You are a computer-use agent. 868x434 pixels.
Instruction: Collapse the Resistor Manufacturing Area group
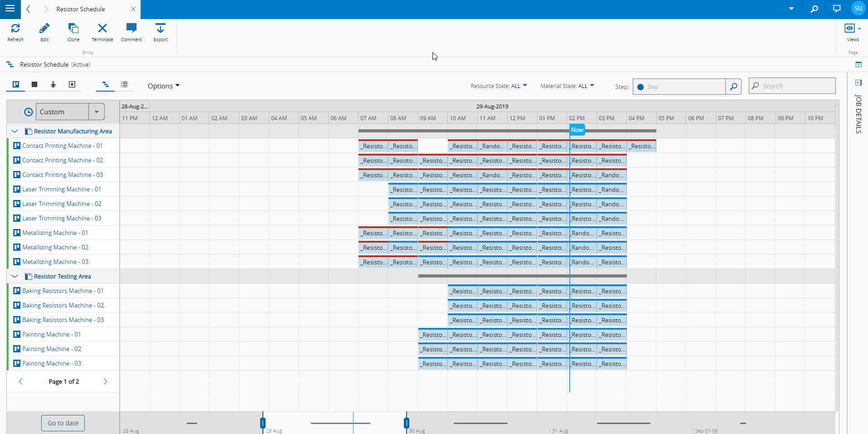pos(15,131)
